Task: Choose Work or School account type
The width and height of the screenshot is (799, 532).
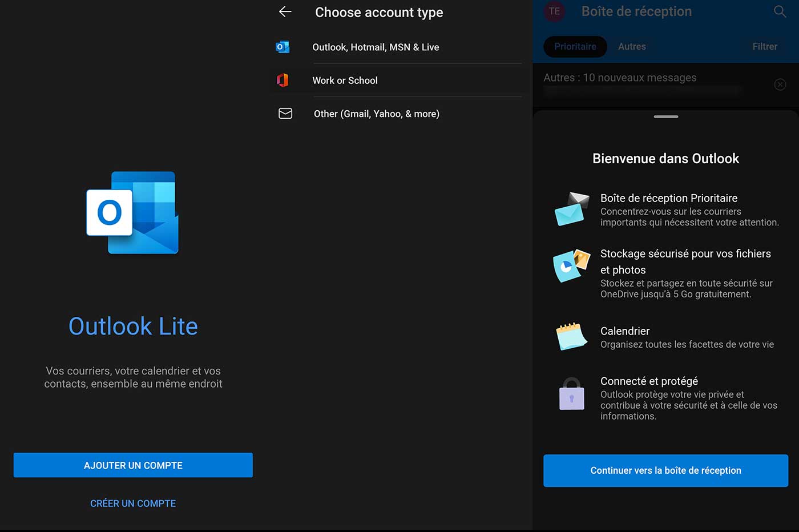Action: [398, 80]
